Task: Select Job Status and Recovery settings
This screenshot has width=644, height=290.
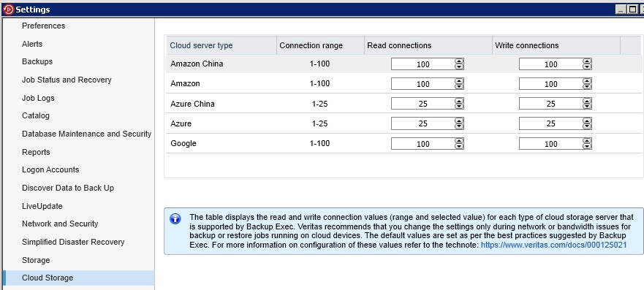Action: (67, 80)
